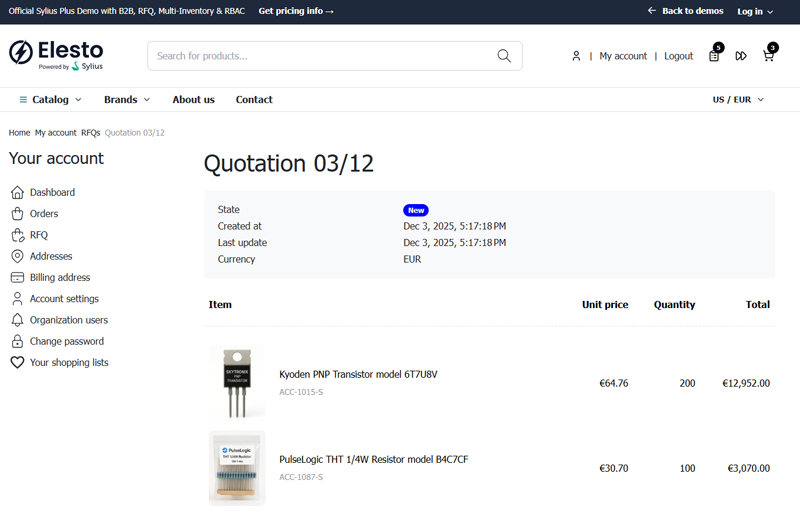
Task: Click the user account icon in header
Action: click(x=576, y=56)
